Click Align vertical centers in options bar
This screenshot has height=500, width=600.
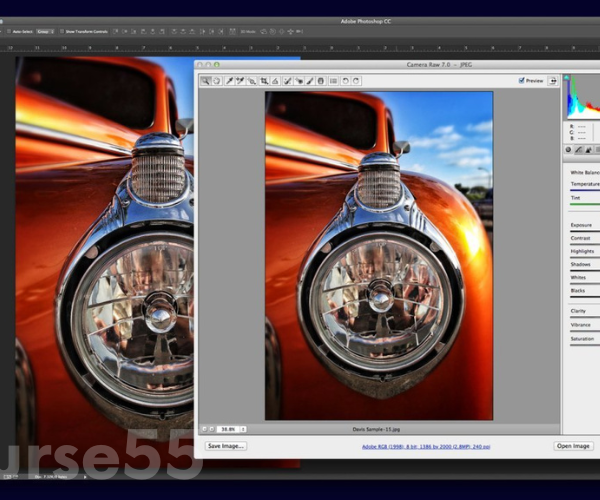[125, 31]
